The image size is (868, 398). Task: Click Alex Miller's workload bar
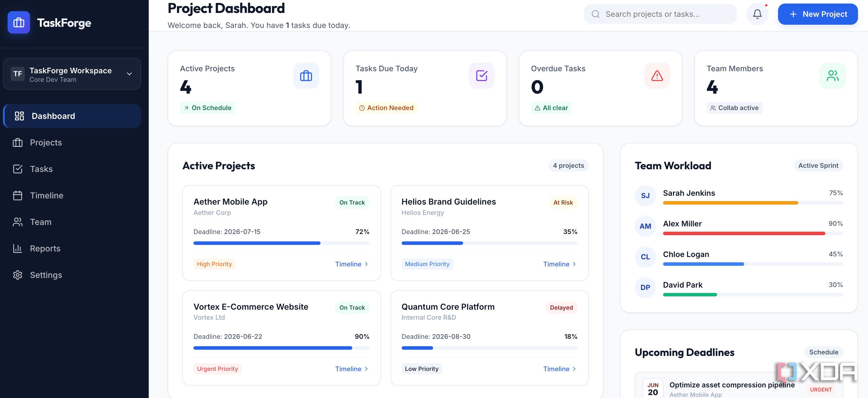[752, 233]
